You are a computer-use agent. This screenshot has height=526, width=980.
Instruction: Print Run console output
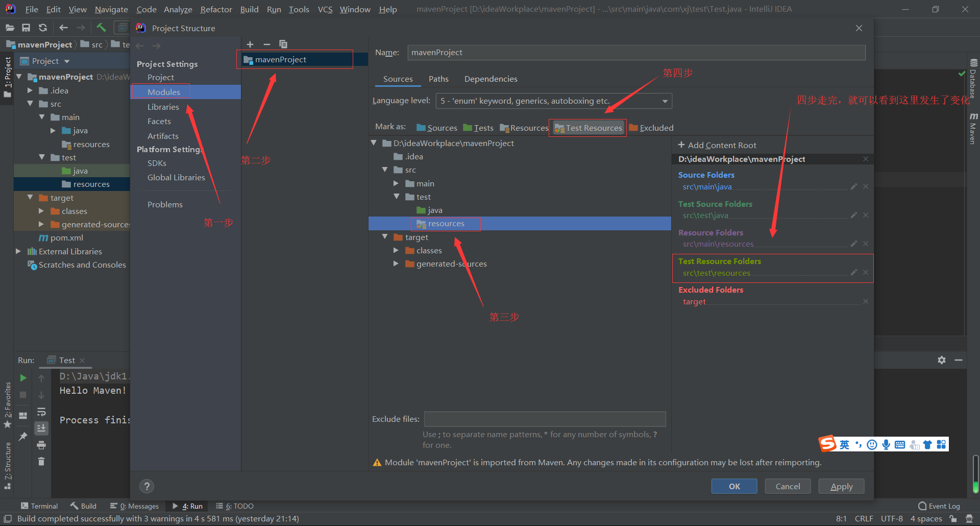point(41,445)
